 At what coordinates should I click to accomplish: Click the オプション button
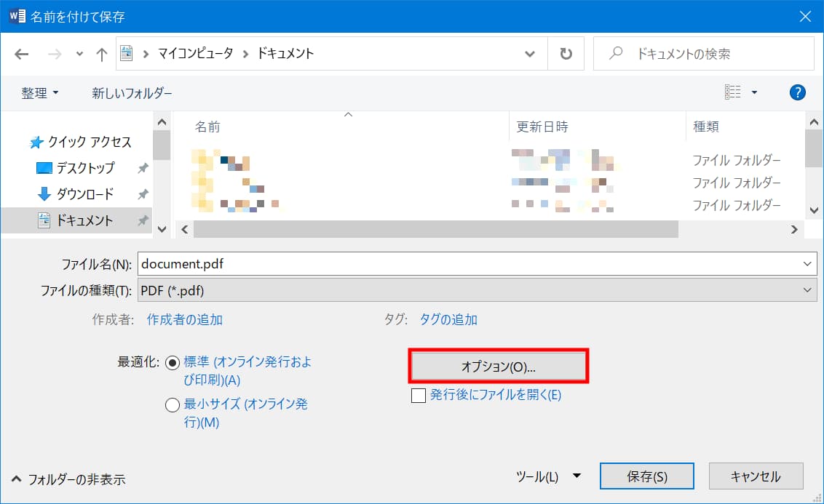pyautogui.click(x=499, y=367)
